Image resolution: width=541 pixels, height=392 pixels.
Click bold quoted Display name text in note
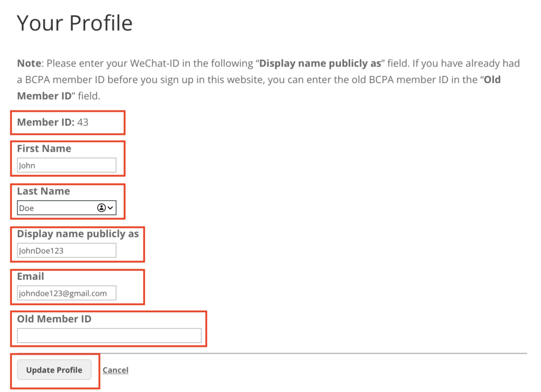320,63
